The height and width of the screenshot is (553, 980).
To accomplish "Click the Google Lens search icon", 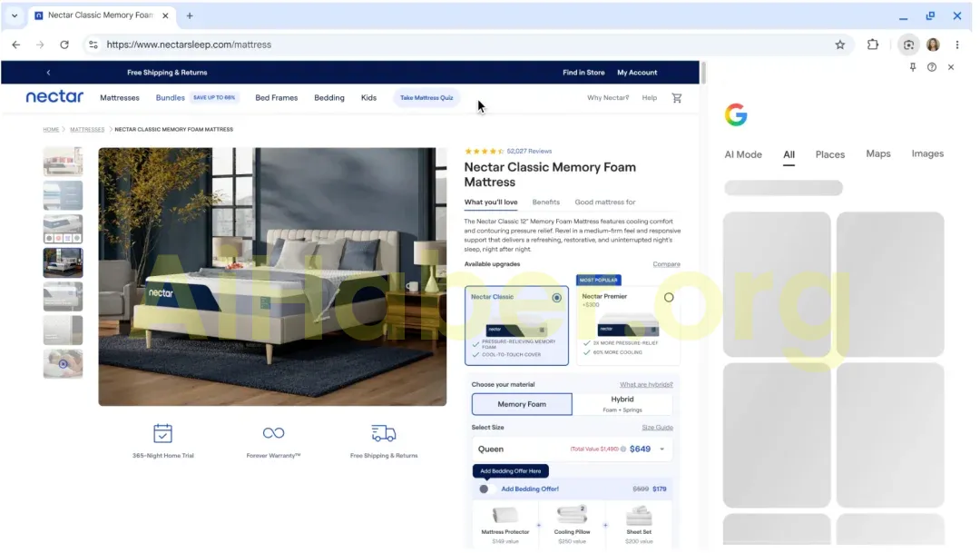I will pos(908,44).
